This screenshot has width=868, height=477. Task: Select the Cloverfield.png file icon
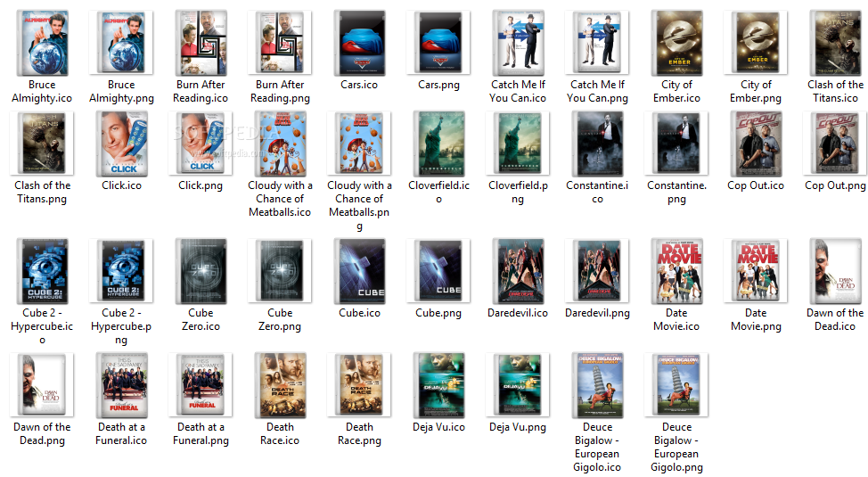coord(518,144)
